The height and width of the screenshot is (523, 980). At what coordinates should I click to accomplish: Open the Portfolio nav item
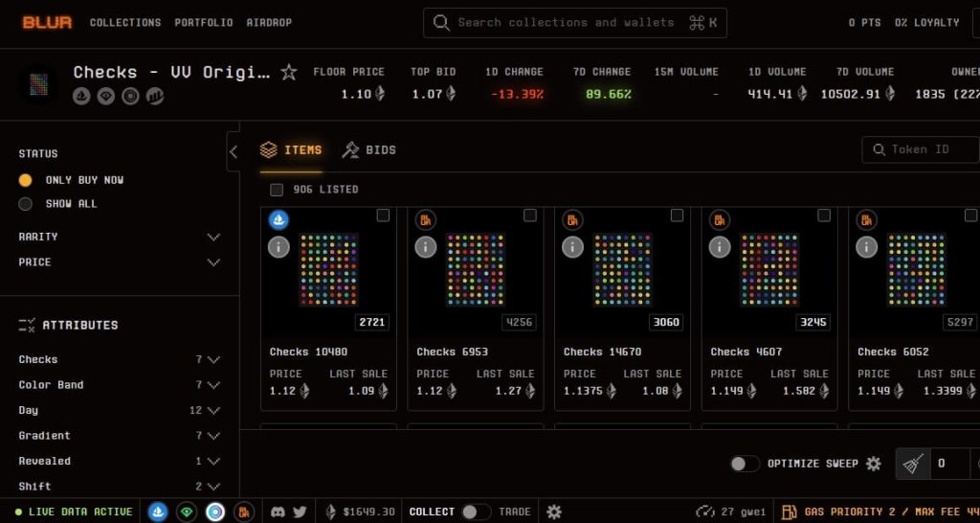coord(204,23)
